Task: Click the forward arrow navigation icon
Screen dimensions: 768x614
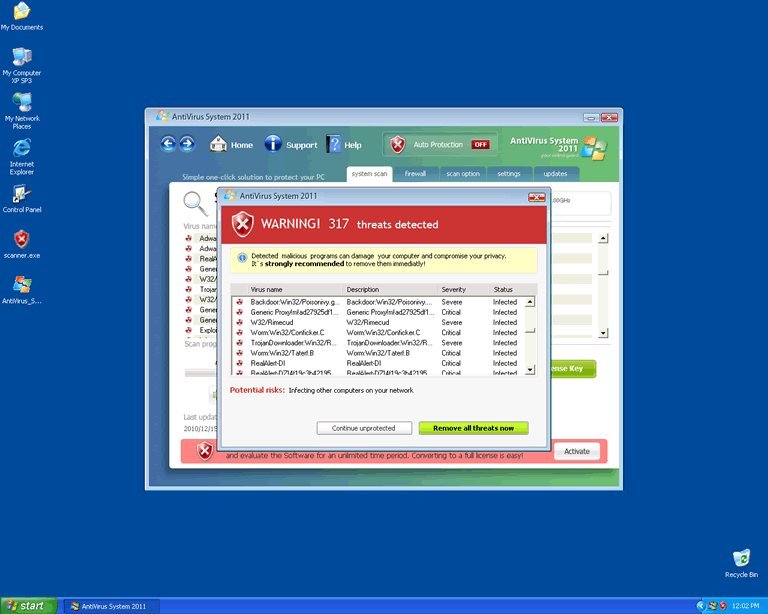Action: point(185,145)
